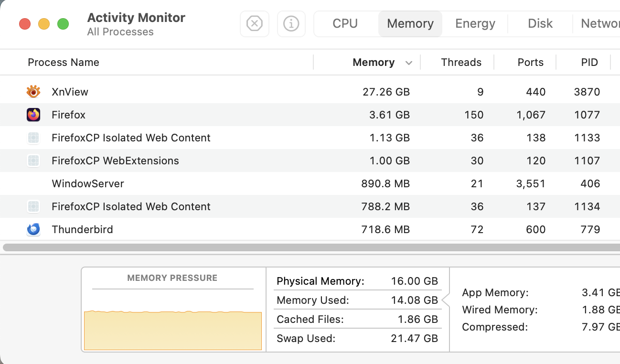This screenshot has height=364, width=620.
Task: Click the Stop process (X octagon) button
Action: [x=255, y=23]
